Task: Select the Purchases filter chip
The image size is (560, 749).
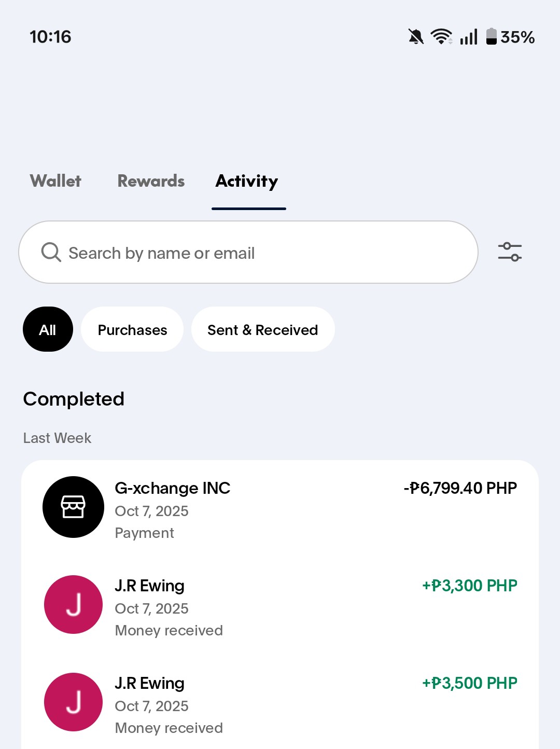Action: (x=132, y=329)
